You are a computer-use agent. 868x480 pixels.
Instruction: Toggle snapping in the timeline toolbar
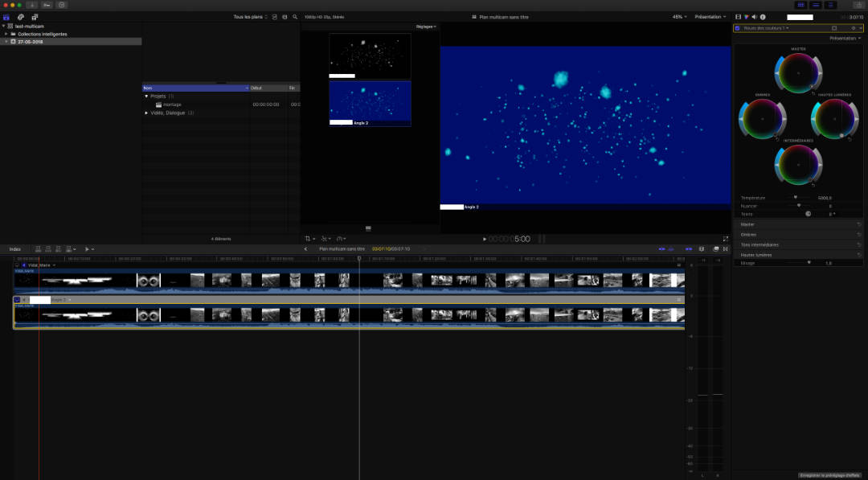click(689, 249)
